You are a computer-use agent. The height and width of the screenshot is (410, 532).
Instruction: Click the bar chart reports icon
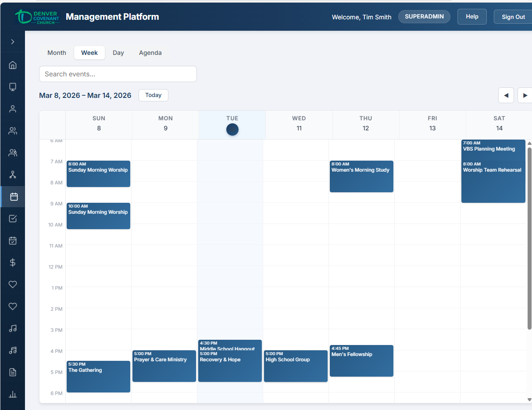[13, 394]
